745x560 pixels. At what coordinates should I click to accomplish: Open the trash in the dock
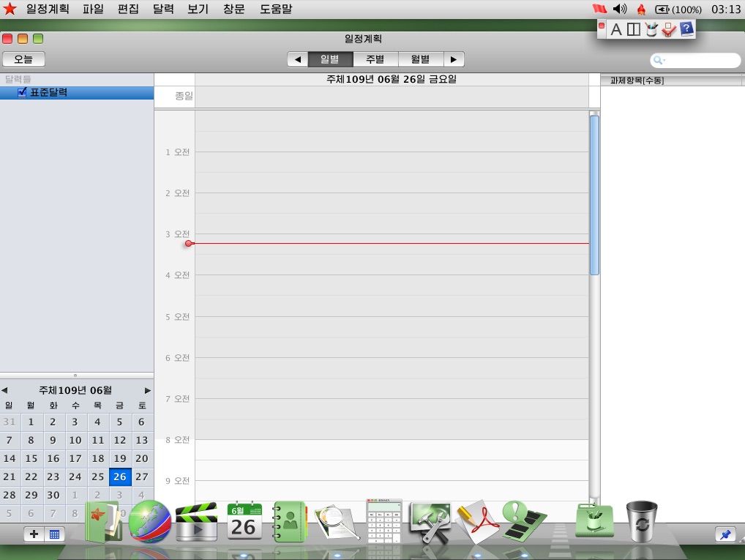tap(642, 520)
